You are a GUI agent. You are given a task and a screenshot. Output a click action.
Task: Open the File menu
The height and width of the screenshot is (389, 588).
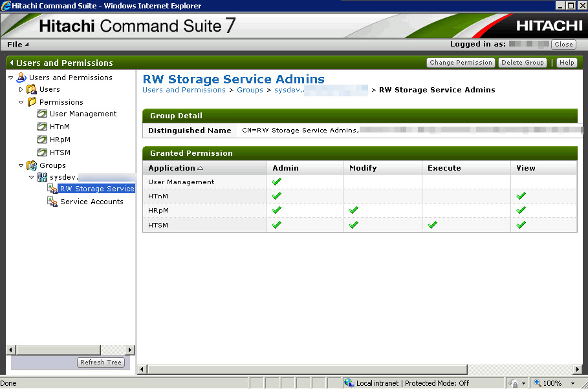click(17, 45)
